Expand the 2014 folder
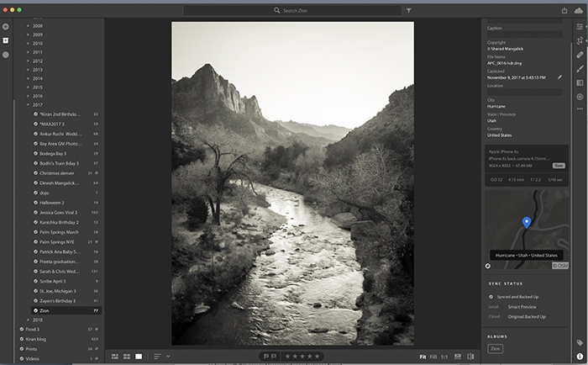The height and width of the screenshot is (365, 588). [x=28, y=78]
